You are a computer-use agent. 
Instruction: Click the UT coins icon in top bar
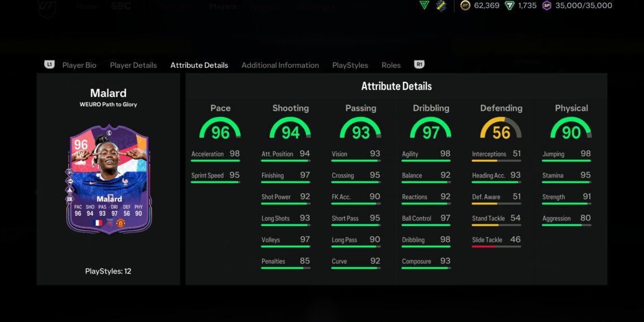tap(465, 6)
